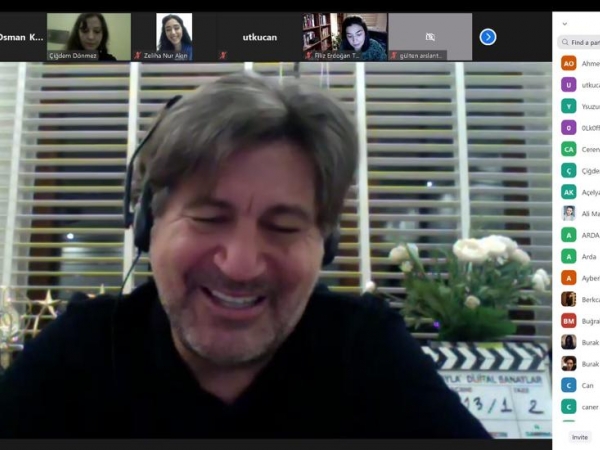Screen dimensions: 600x450
Task: Select Çiğdem Dönmez's video thumbnail
Action: pyautogui.click(x=89, y=37)
